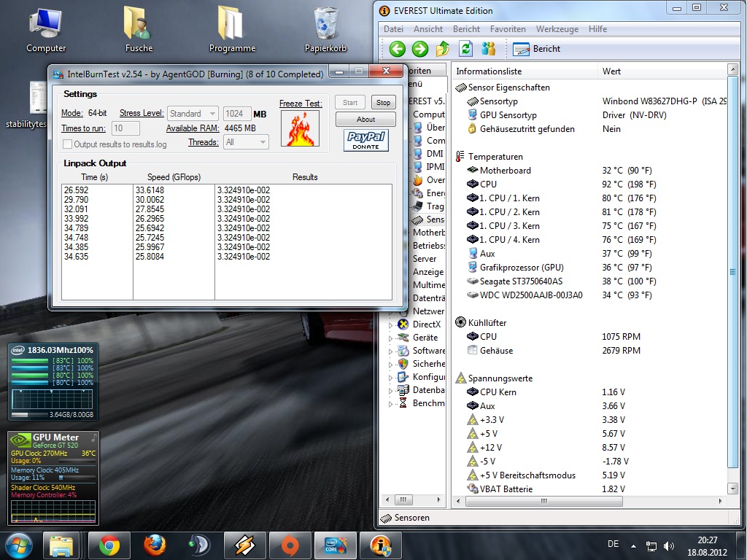This screenshot has height=560, width=747.
Task: Launch Firefox from the taskbar
Action: 155,545
